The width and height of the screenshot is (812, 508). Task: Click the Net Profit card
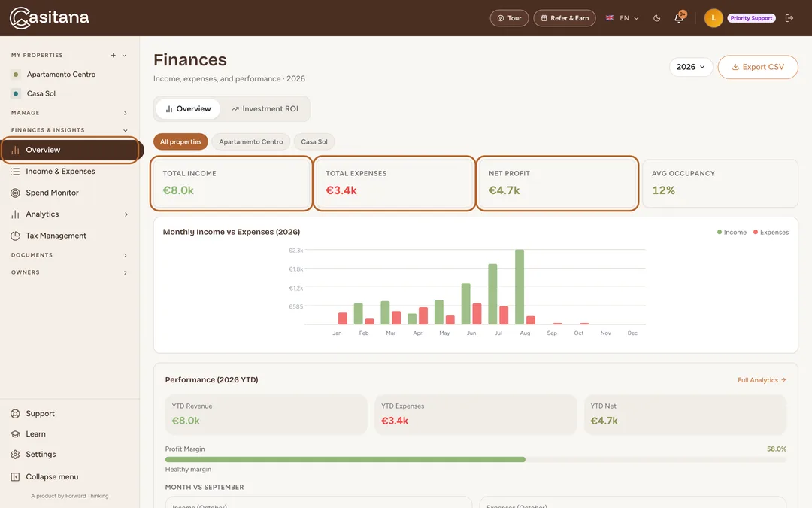[557, 183]
